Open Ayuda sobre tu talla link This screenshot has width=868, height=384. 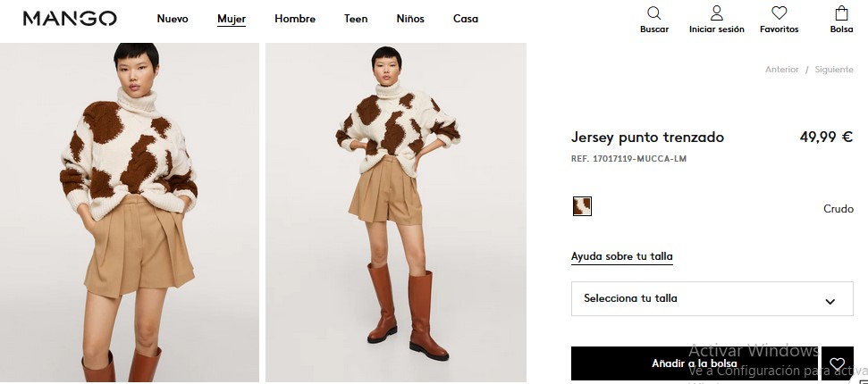(622, 257)
